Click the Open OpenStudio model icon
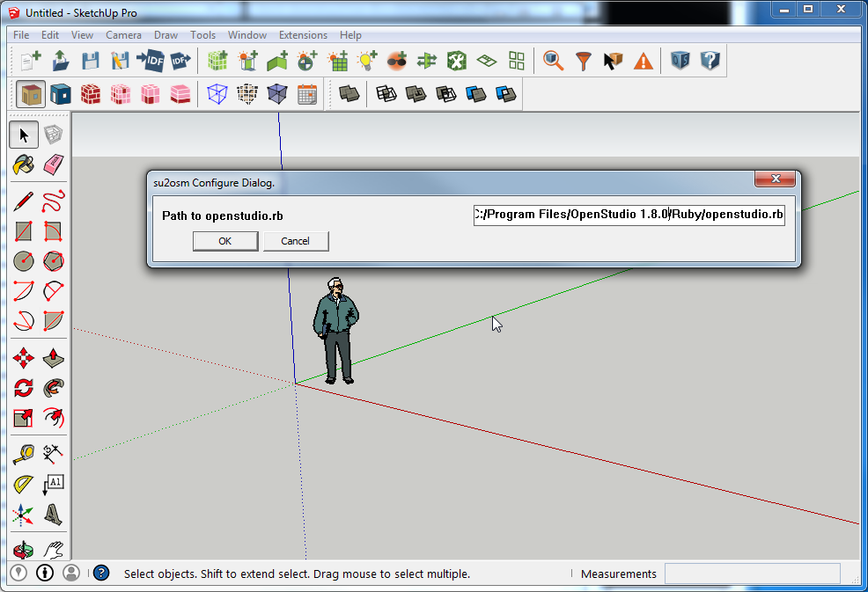This screenshot has height=592, width=868. point(61,61)
